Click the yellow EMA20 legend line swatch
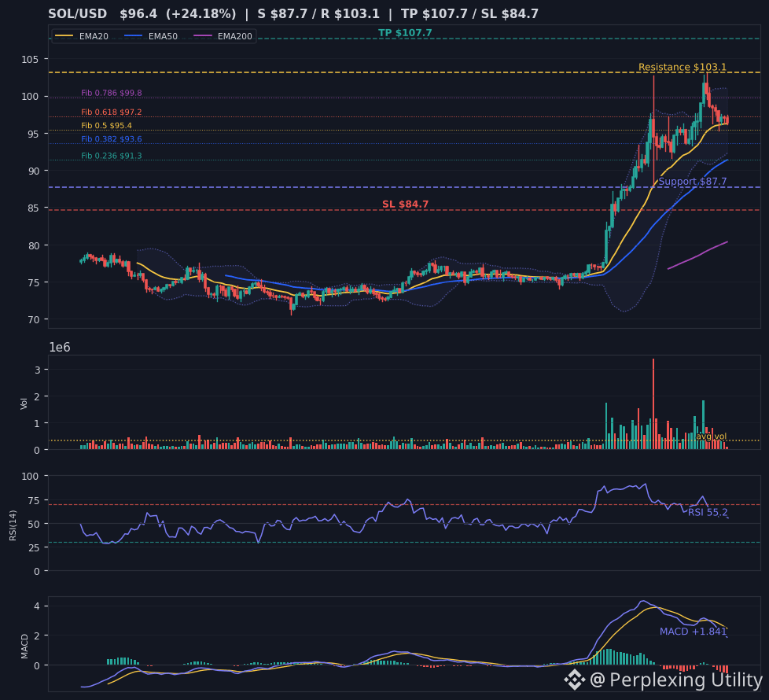This screenshot has height=700, width=769. [64, 36]
